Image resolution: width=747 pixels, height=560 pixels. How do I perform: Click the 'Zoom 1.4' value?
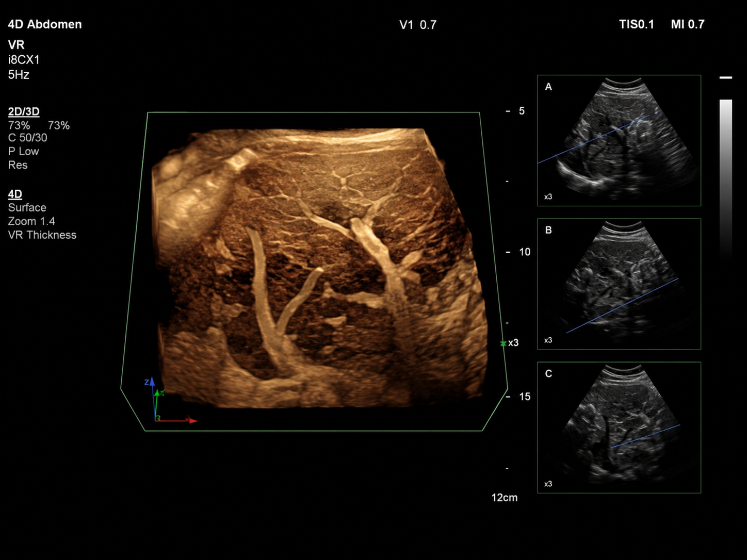click(31, 221)
